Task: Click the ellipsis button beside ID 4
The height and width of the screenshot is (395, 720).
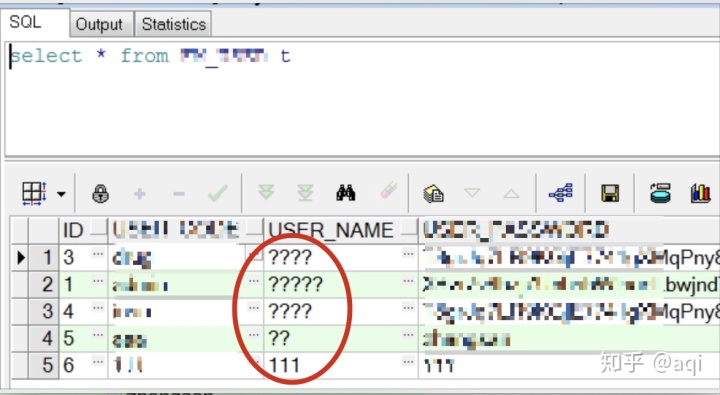Action: tap(97, 307)
